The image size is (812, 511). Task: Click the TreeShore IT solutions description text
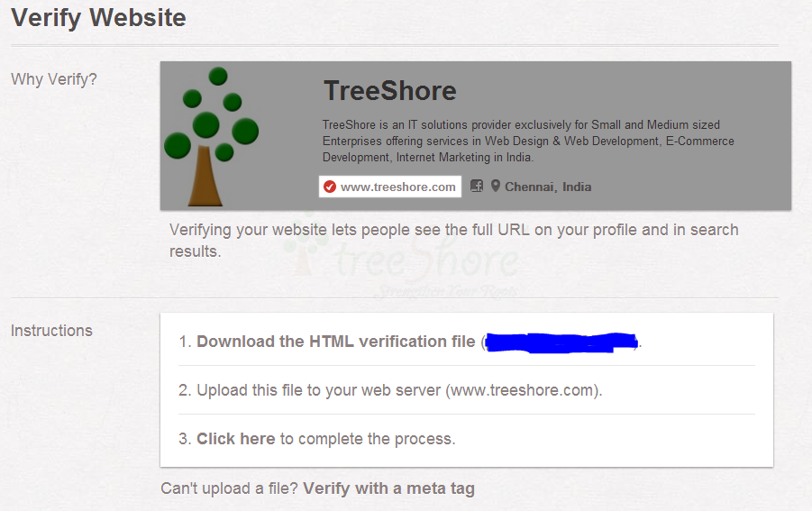tap(528, 141)
